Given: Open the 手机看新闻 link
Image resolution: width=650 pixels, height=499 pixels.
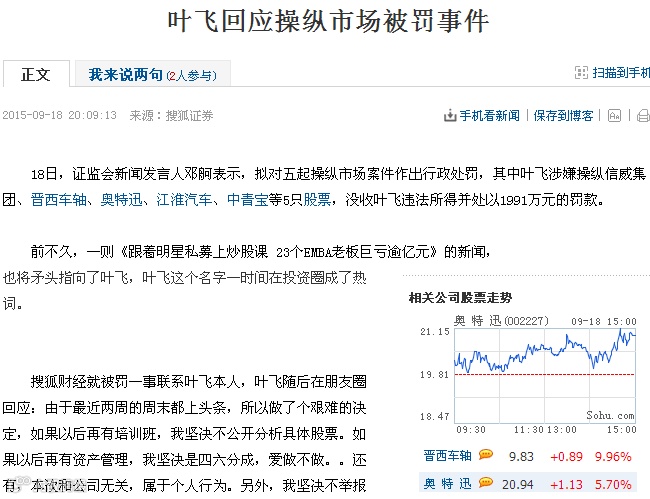Looking at the screenshot, I should (489, 116).
